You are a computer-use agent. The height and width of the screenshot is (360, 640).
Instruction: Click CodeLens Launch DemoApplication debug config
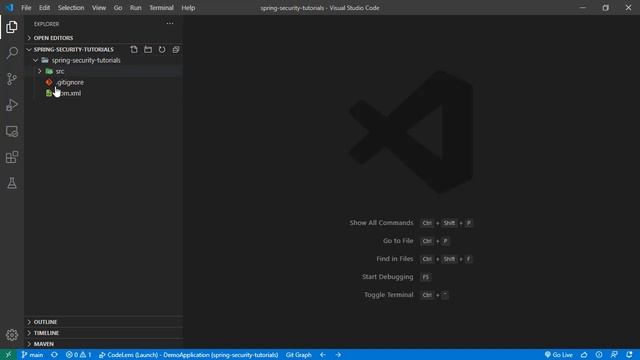(189, 355)
